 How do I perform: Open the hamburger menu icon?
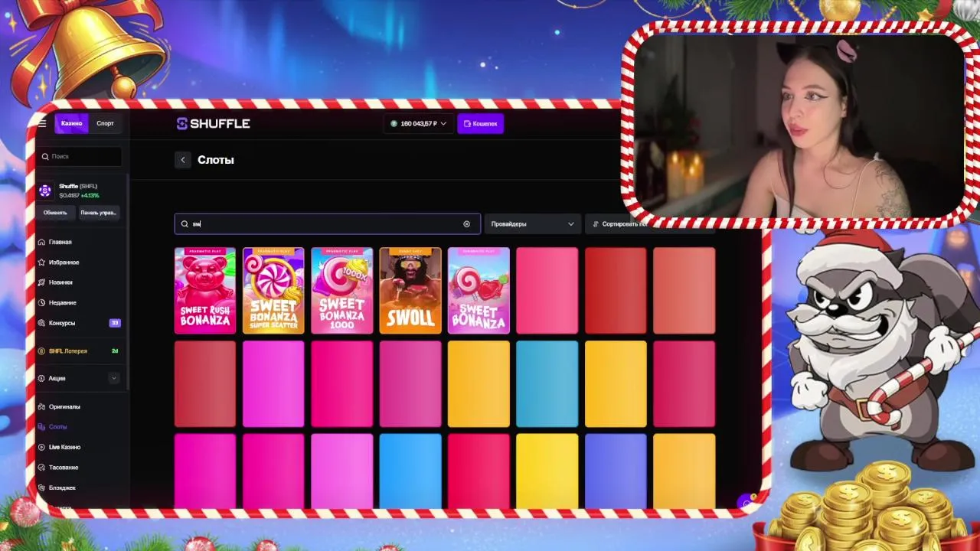tap(42, 123)
